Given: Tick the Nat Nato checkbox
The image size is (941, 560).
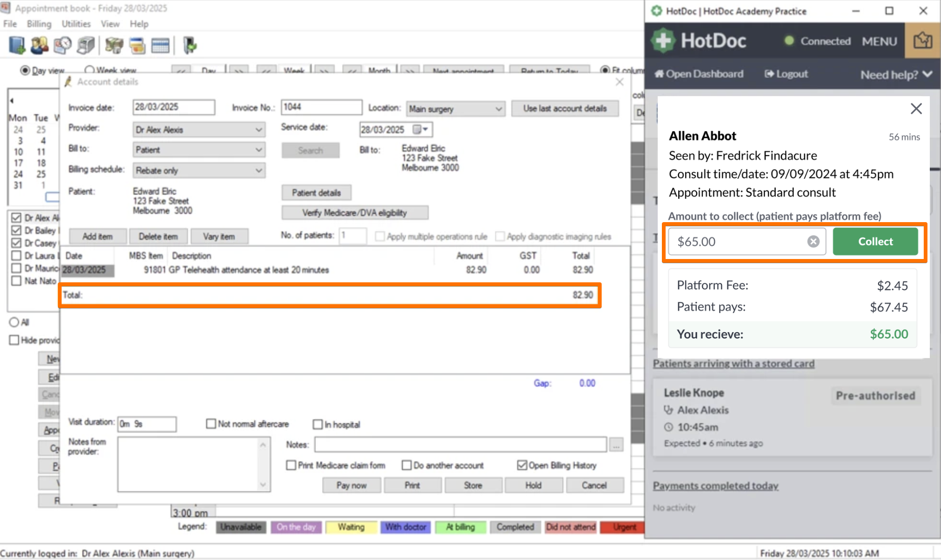Looking at the screenshot, I should [16, 281].
